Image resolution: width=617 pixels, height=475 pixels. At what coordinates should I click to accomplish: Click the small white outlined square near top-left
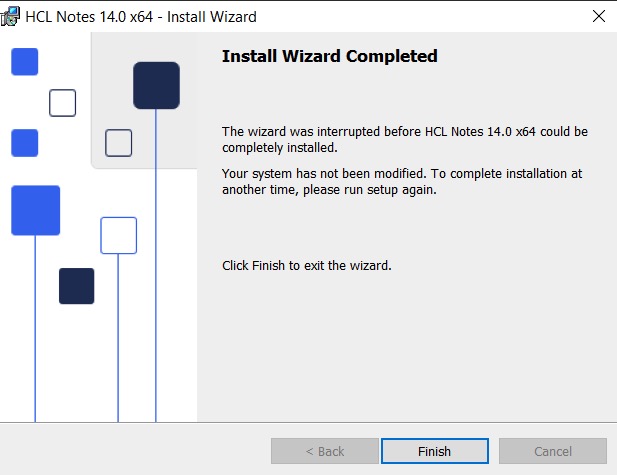click(63, 103)
